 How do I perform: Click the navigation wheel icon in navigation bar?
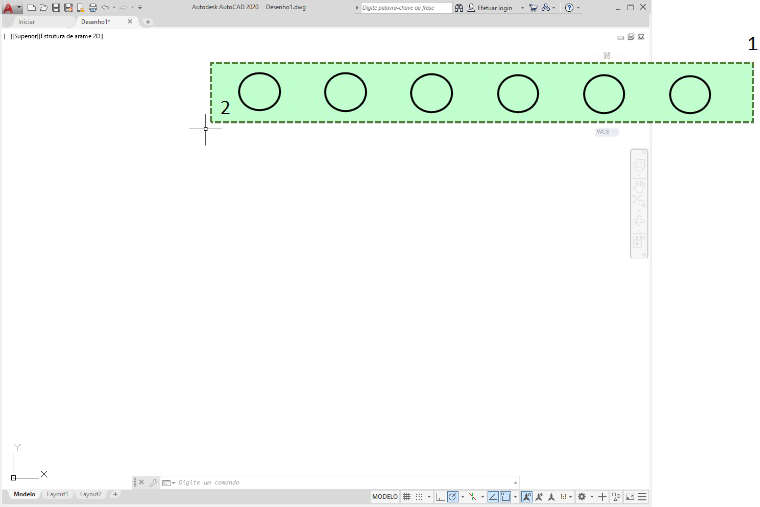point(639,165)
